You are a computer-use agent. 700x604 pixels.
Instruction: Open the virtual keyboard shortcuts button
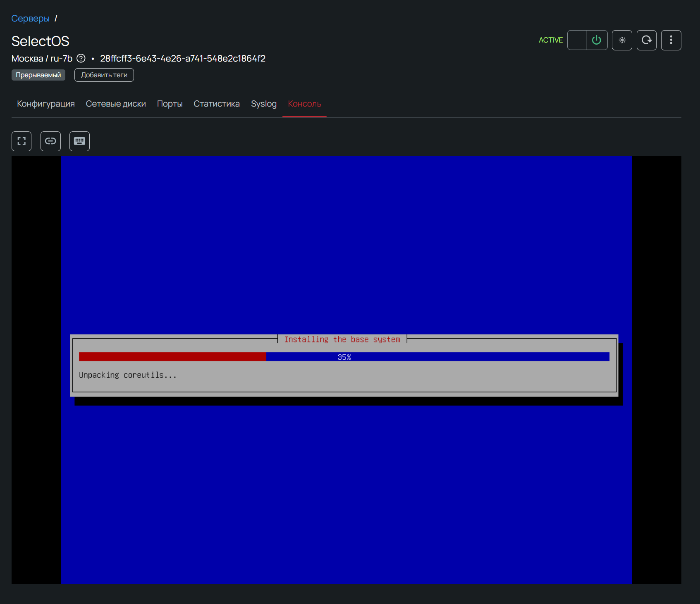79,141
